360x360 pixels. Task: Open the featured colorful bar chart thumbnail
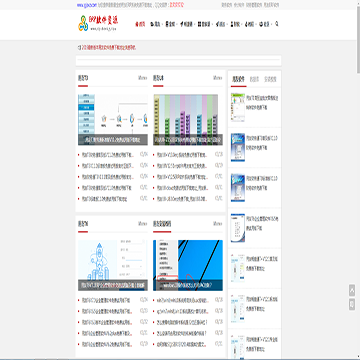[188, 120]
